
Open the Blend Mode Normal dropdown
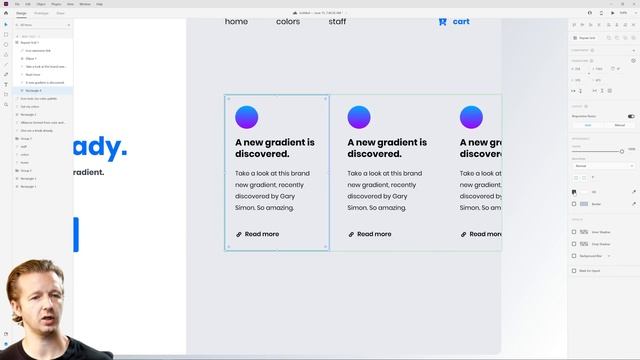(603, 166)
